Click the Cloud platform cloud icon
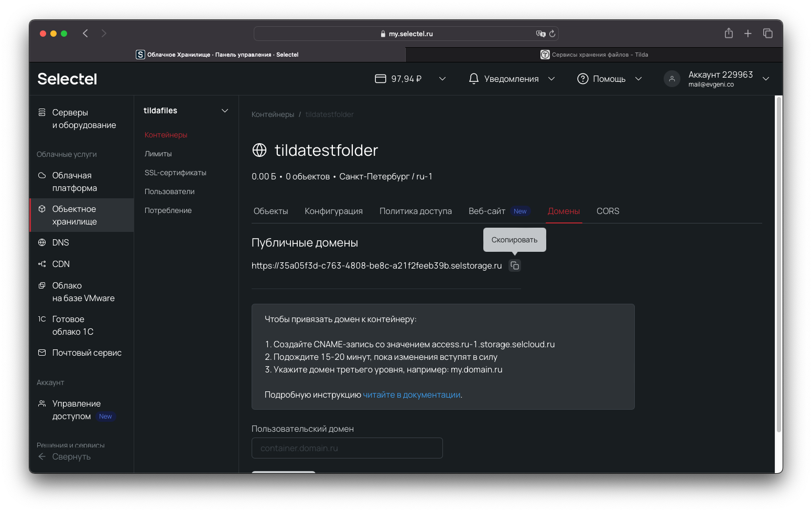The width and height of the screenshot is (812, 512). pos(42,175)
